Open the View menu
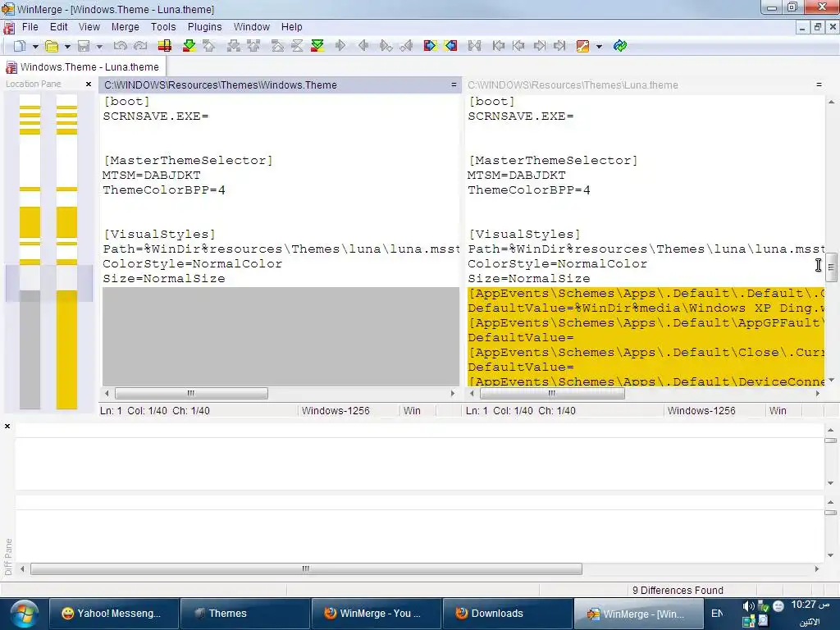 (x=89, y=27)
